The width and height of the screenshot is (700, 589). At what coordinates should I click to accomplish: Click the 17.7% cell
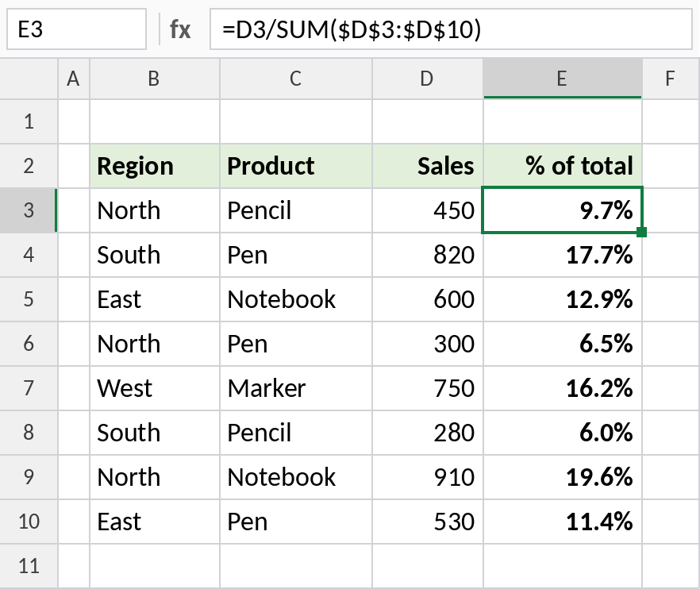[563, 255]
